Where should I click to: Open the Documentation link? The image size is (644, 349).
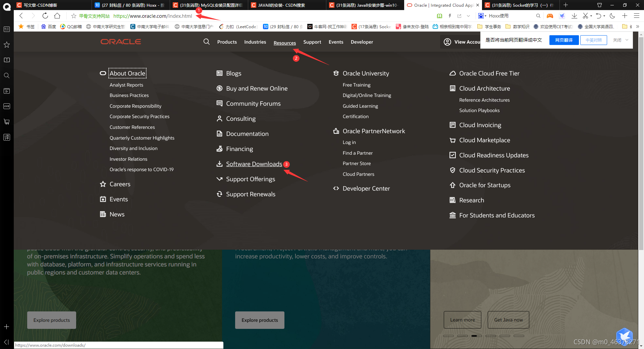point(247,134)
